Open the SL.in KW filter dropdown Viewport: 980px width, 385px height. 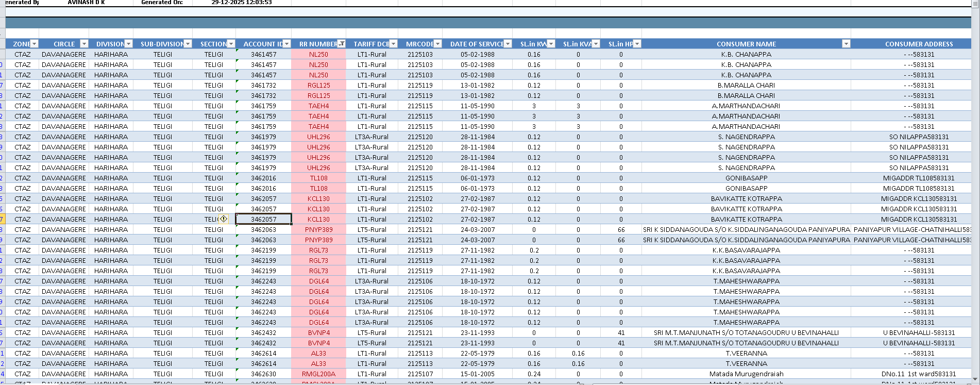[551, 44]
